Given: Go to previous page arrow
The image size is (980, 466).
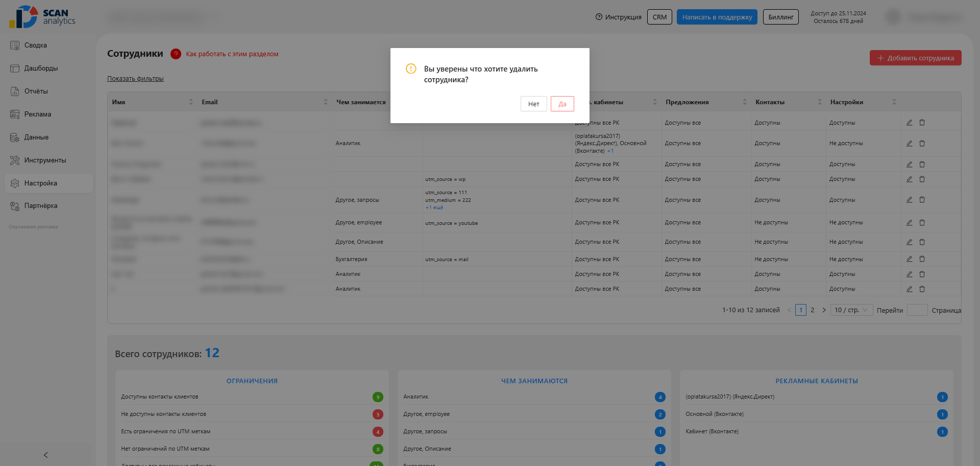Looking at the screenshot, I should (789, 310).
